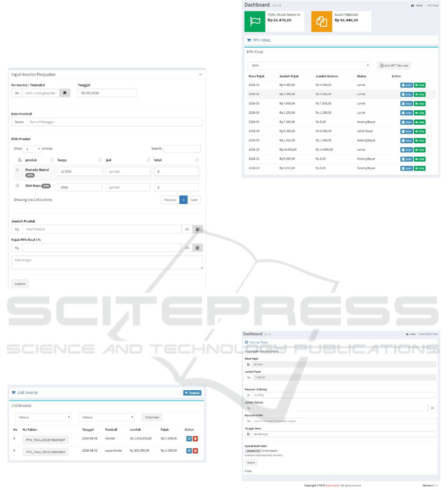Open the Show entries dropdown
448x490 pixels.
click(x=32, y=149)
